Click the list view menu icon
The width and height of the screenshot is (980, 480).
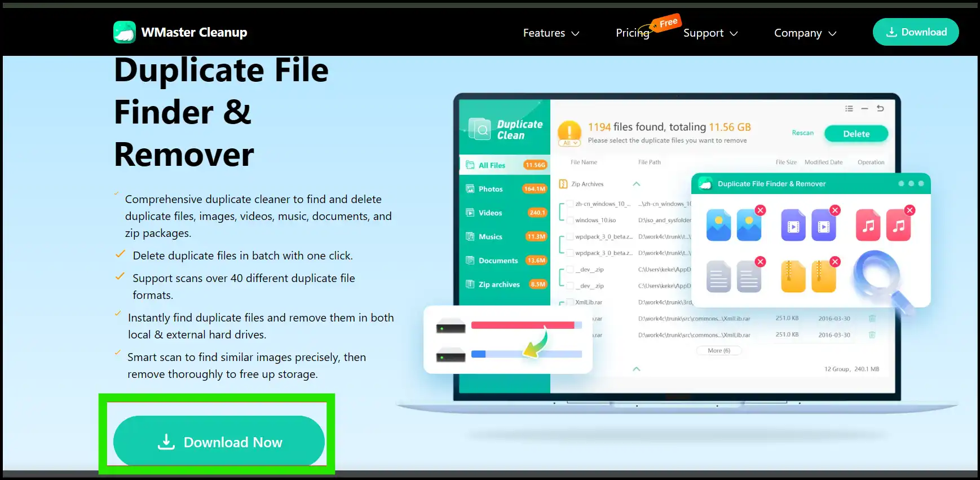849,108
